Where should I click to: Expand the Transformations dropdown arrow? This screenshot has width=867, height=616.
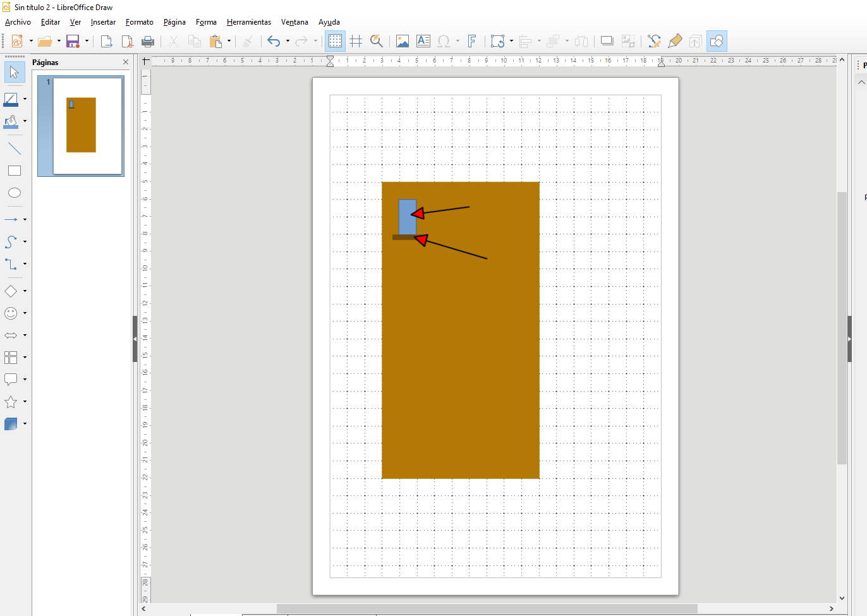[511, 41]
